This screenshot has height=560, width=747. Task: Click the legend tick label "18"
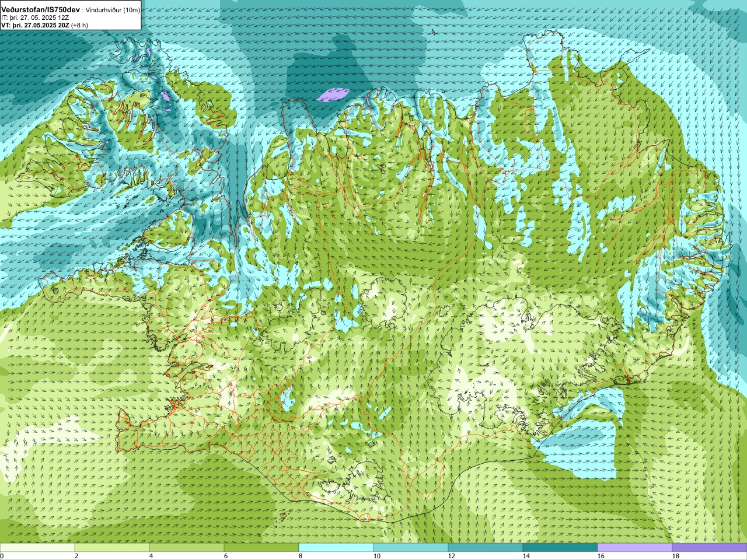click(675, 556)
